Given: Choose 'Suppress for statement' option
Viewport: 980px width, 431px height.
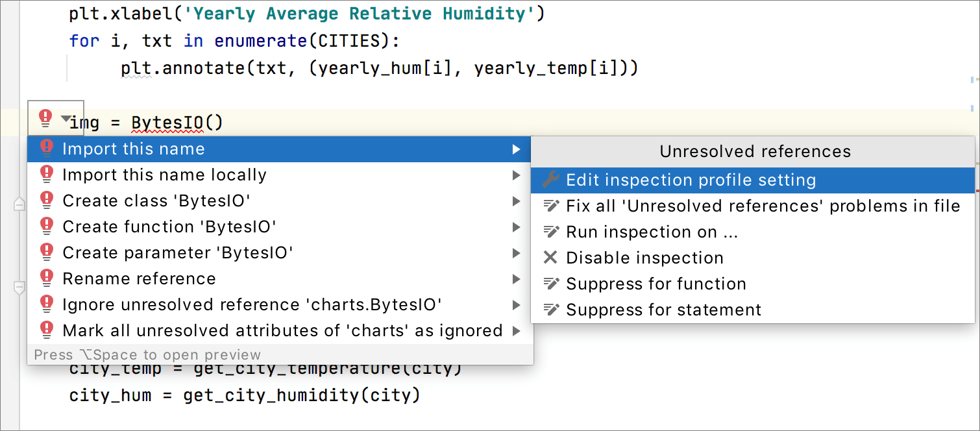Looking at the screenshot, I should tap(663, 310).
